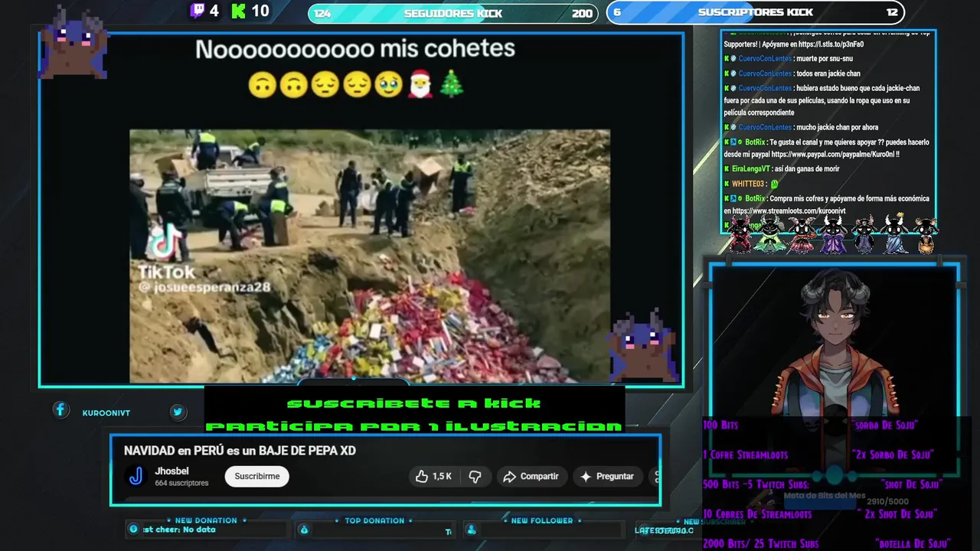Click the New Donation coin icon
Viewport: 980px width, 551px height.
134,530
